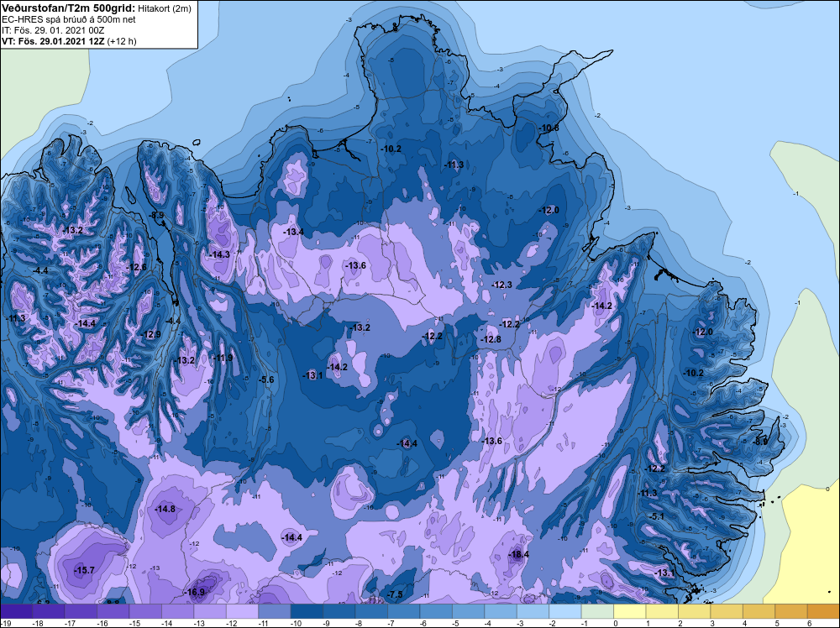Image resolution: width=840 pixels, height=628 pixels.
Task: Click the "EC-HRES spá brúuð á 500m net" line
Action: [69, 19]
